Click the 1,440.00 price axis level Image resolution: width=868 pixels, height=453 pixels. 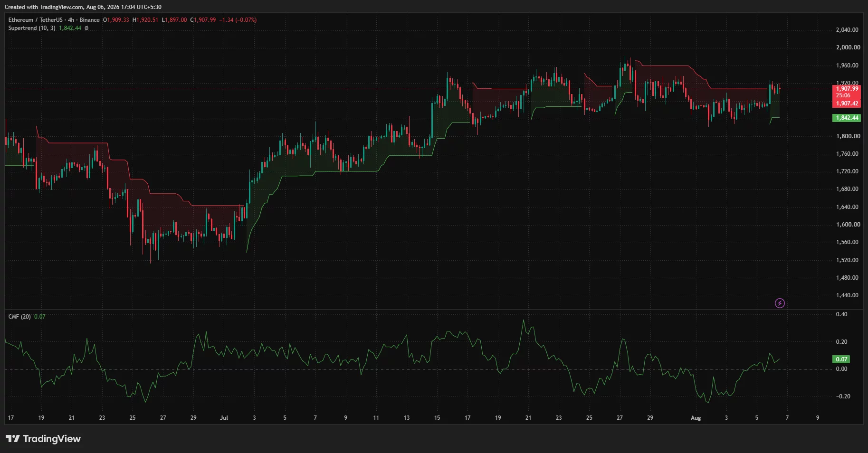coord(847,295)
